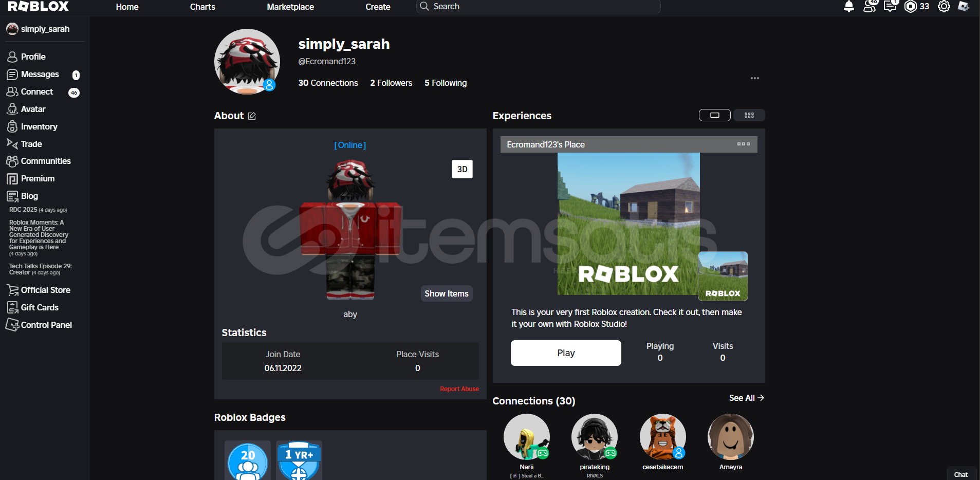Open profile three-dots options menu
Viewport: 980px width, 480px height.
coord(755,78)
